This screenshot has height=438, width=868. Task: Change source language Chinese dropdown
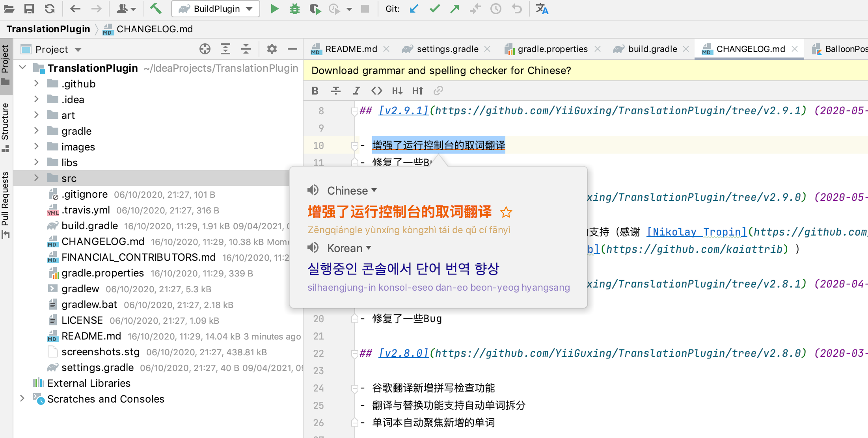[x=352, y=191]
